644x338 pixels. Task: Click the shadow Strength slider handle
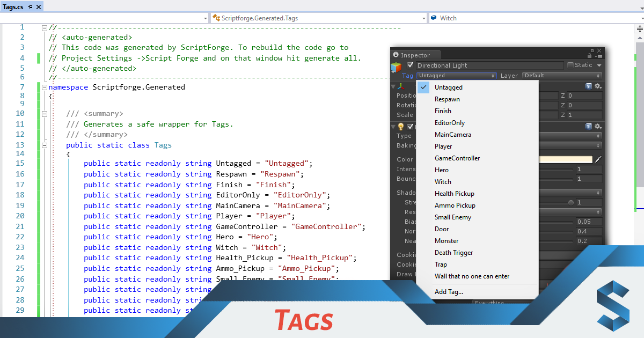[x=571, y=203]
